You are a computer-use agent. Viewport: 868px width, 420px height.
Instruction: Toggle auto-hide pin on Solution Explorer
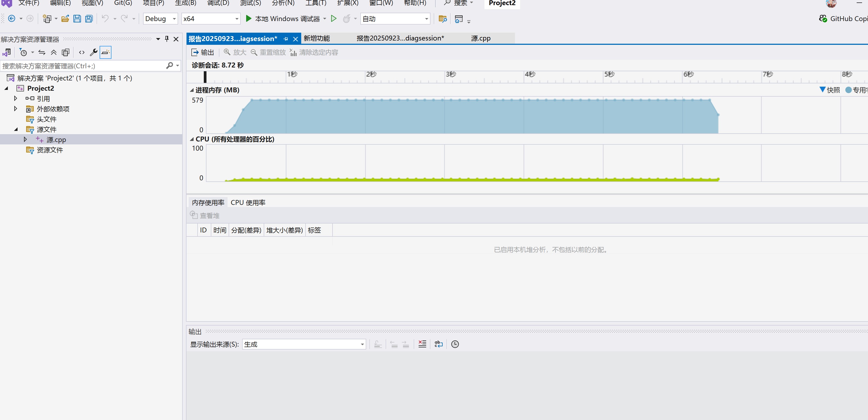[167, 39]
